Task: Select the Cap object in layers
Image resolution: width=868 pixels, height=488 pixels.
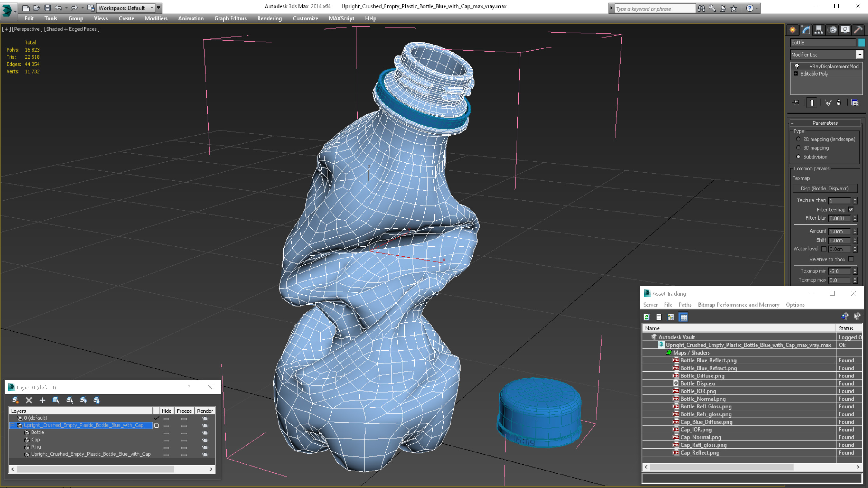Action: 35,440
